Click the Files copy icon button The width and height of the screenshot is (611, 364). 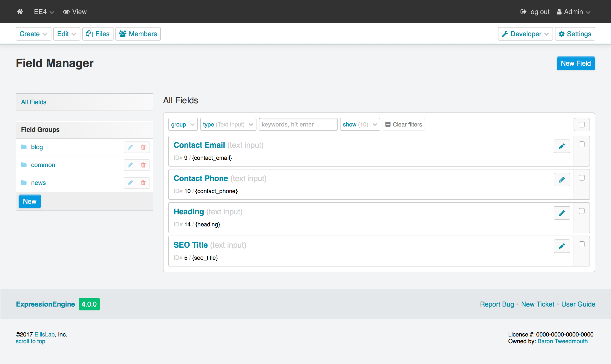pos(90,34)
